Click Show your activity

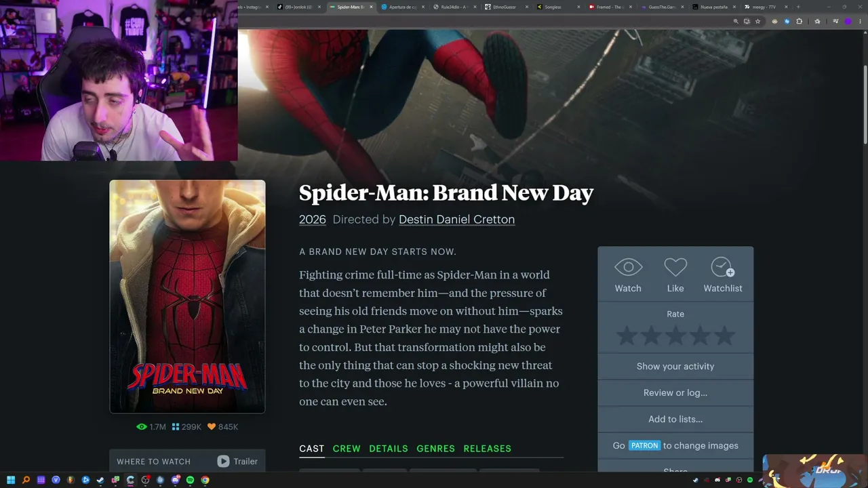(675, 366)
